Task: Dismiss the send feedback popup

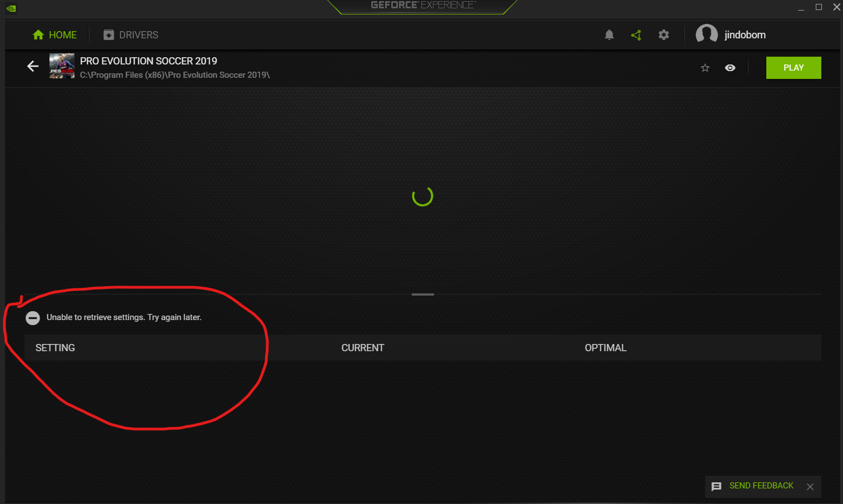Action: (810, 487)
